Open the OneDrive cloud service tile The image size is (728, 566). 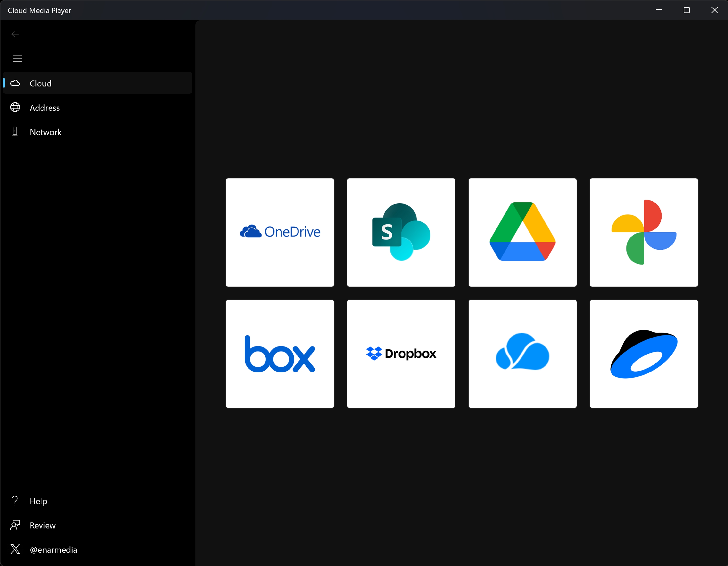tap(280, 232)
